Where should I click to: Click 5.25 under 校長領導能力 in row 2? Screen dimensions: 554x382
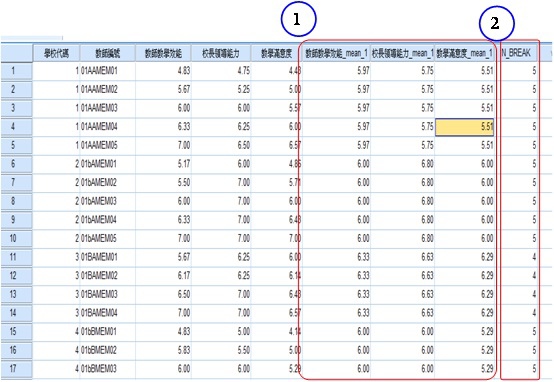[x=221, y=90]
